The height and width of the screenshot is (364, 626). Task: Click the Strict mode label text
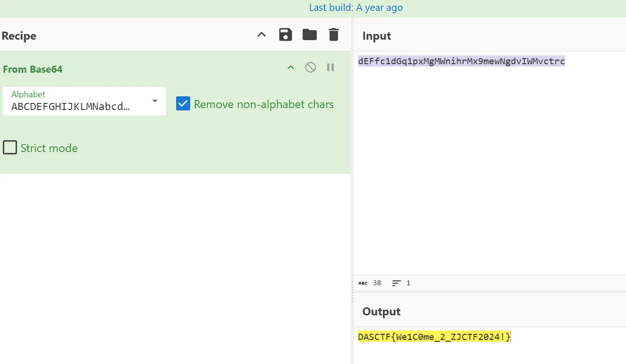pyautogui.click(x=49, y=148)
